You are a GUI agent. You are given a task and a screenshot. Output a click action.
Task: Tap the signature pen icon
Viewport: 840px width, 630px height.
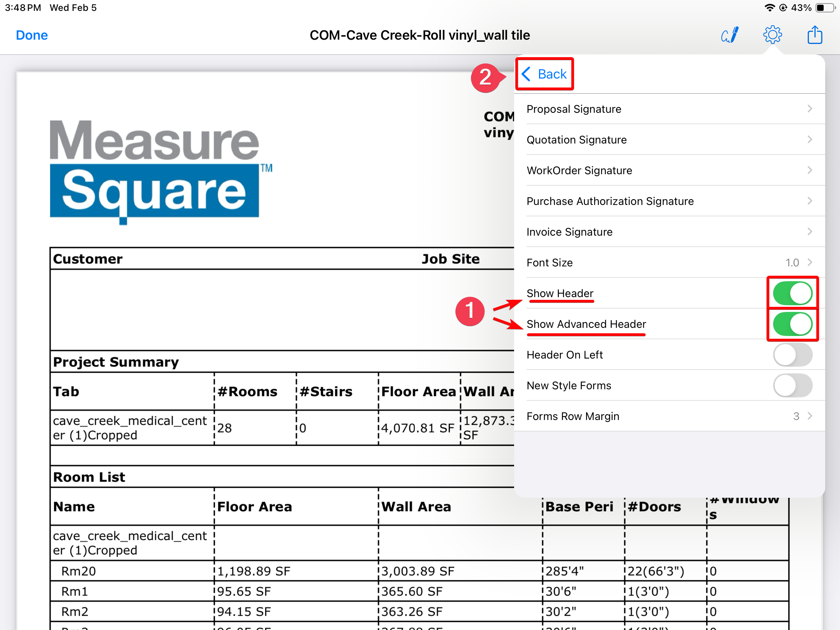(730, 35)
